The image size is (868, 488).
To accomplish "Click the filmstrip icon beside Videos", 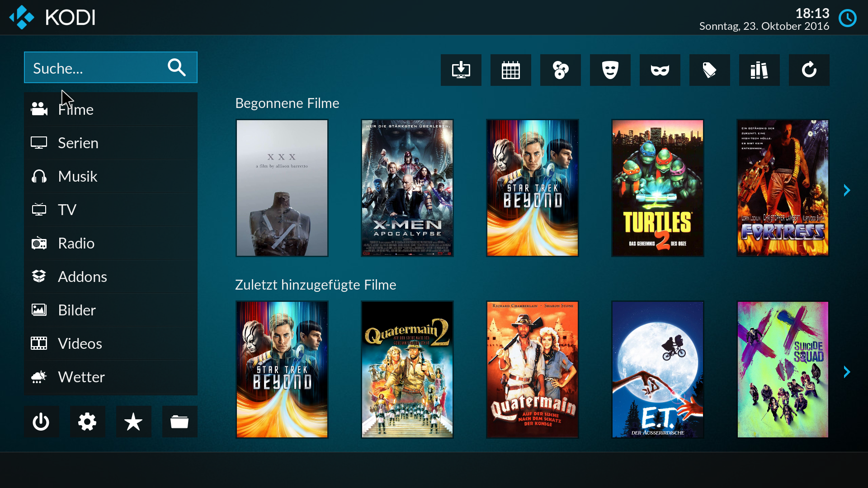I will (x=39, y=343).
